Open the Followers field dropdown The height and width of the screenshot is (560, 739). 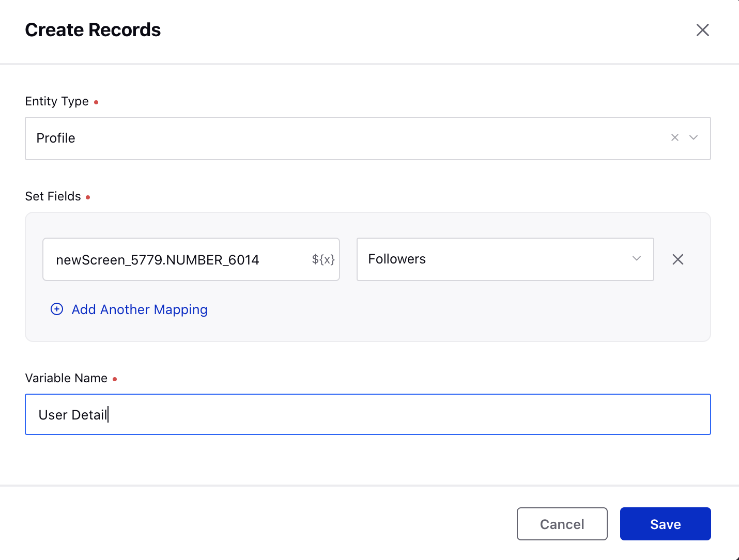[x=505, y=259]
